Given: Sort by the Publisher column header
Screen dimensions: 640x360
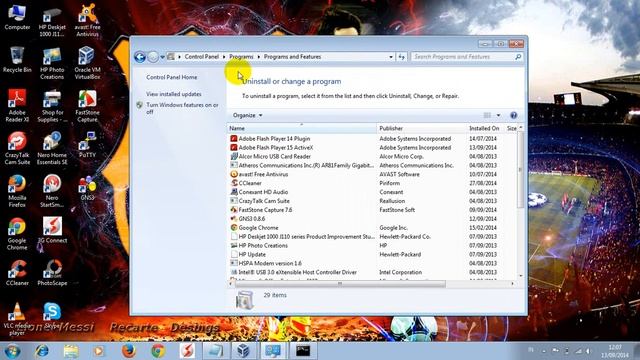Looking at the screenshot, I should [421, 128].
